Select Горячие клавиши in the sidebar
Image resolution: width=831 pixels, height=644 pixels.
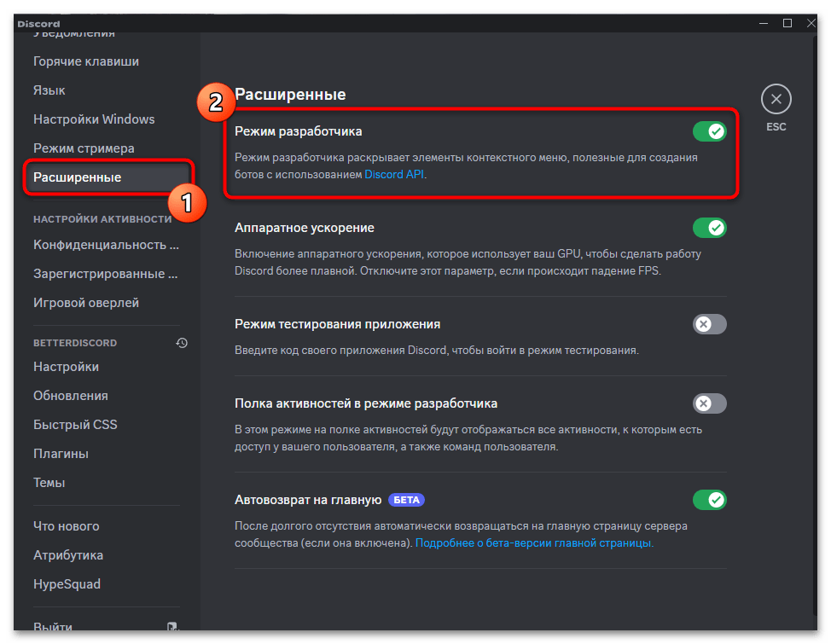click(86, 61)
